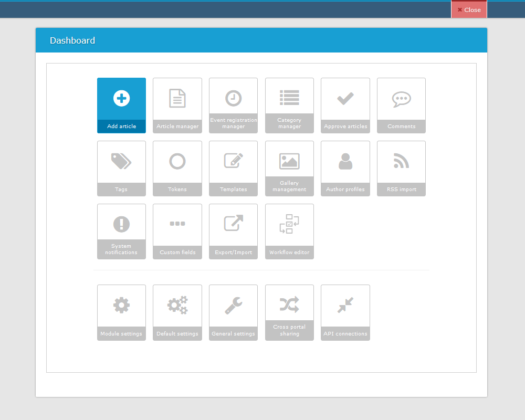Open Event registration manager clock icon
Image resolution: width=525 pixels, height=420 pixels.
233,98
